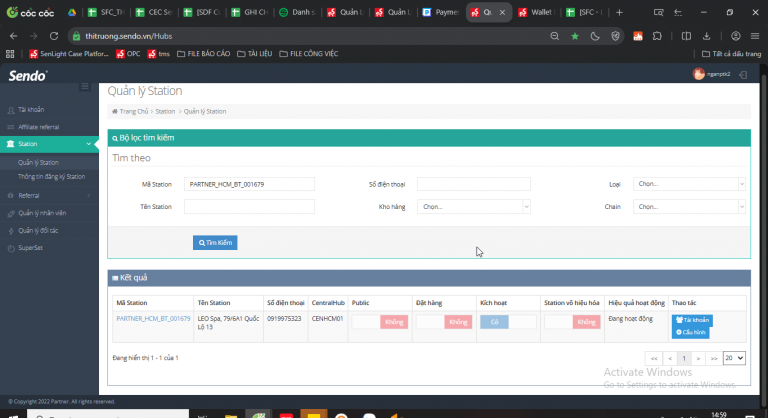This screenshot has width=768, height=418.
Task: Open the orange extension icon in toolbar
Action: (638, 36)
